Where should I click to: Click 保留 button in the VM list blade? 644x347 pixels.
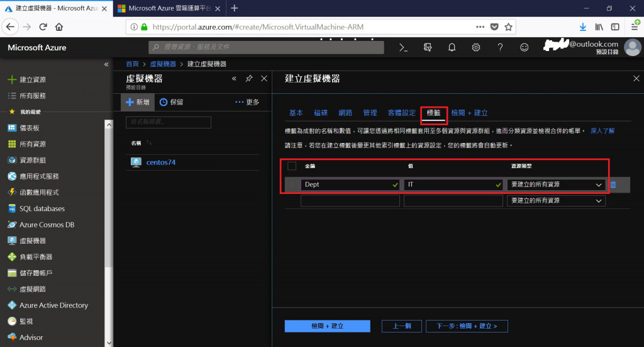coord(171,102)
